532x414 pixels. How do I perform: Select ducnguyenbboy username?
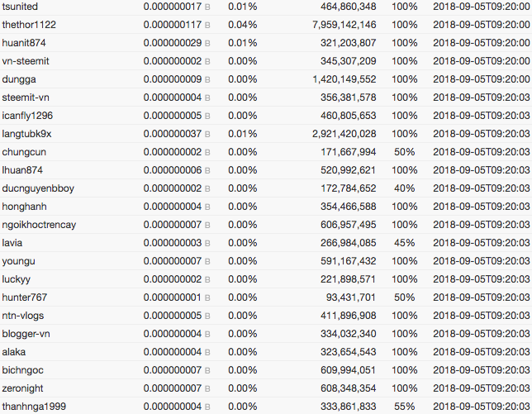[38, 188]
